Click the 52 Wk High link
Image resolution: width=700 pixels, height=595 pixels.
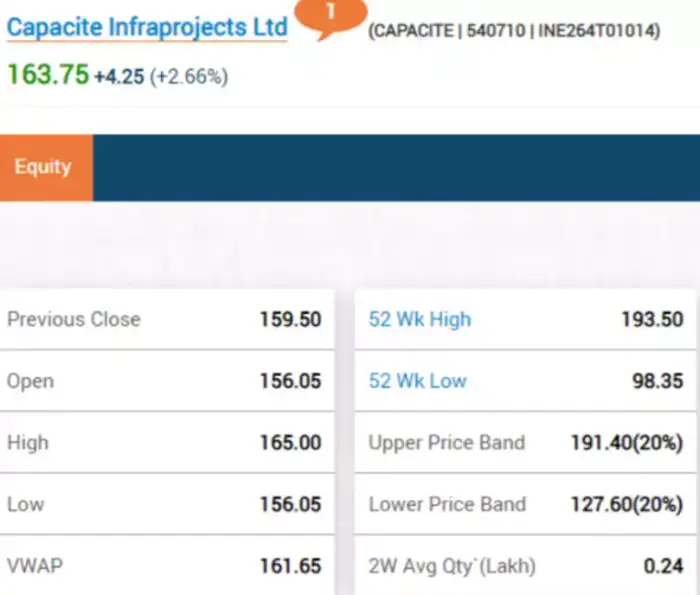coord(420,320)
